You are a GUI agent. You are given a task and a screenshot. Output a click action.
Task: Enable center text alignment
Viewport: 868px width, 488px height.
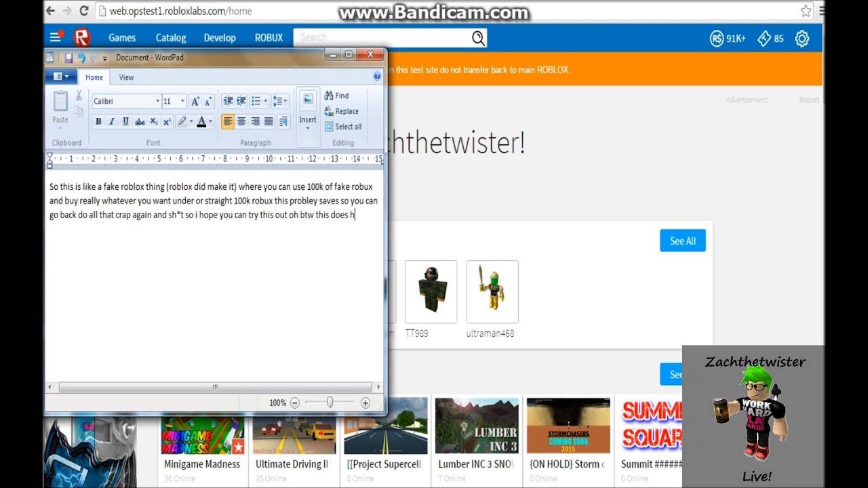point(242,121)
